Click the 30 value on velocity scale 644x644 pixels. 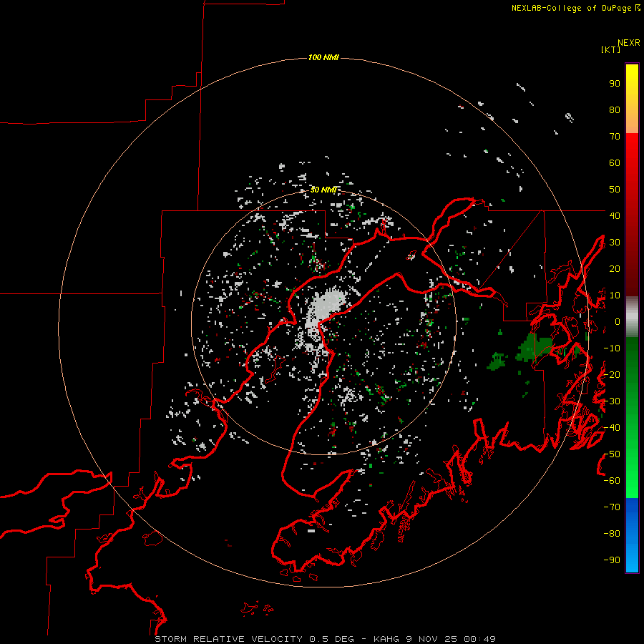(x=615, y=243)
